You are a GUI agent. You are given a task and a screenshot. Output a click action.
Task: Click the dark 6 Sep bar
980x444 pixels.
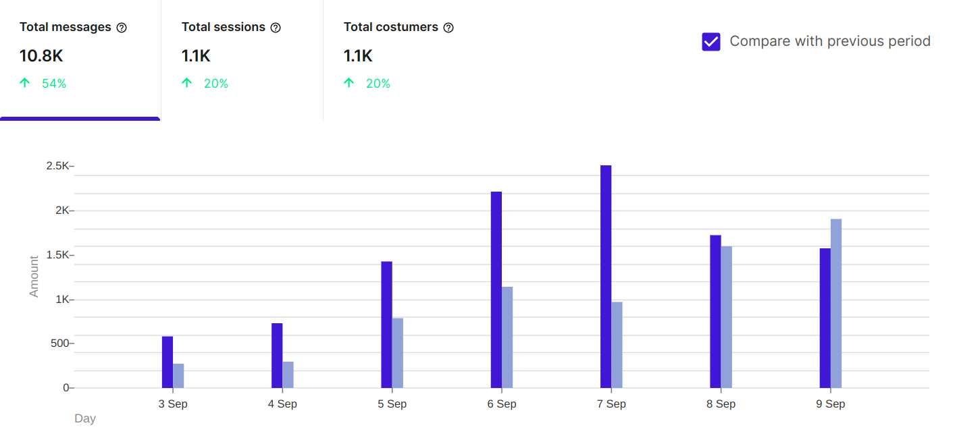pos(496,290)
